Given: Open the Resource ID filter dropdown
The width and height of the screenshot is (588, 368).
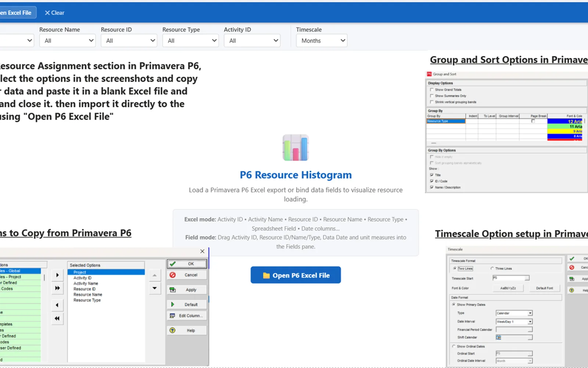Looking at the screenshot, I should (129, 40).
